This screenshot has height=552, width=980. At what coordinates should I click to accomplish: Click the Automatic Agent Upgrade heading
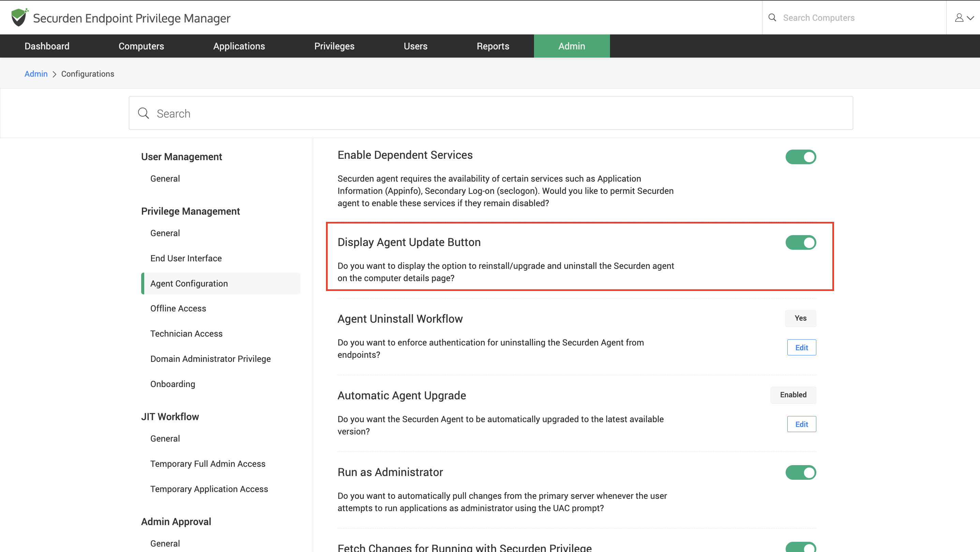[402, 396]
